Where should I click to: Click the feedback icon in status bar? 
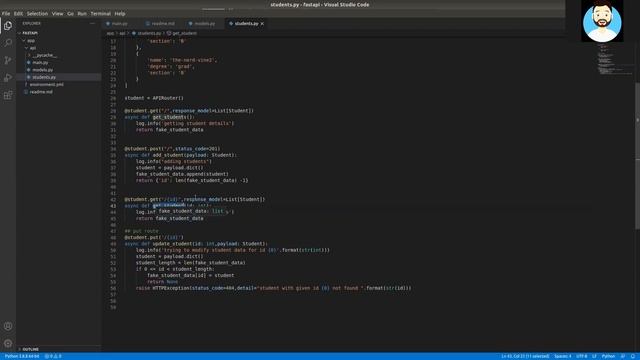(623, 356)
